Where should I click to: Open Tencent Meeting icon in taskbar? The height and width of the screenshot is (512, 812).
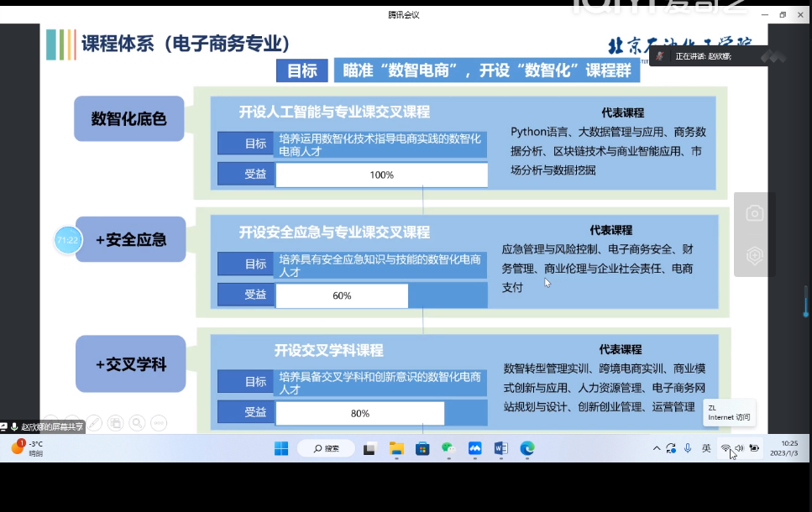coord(474,448)
